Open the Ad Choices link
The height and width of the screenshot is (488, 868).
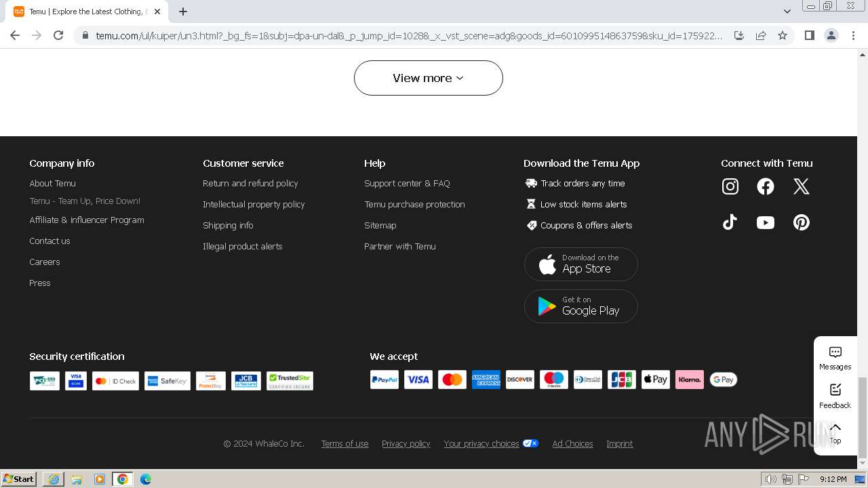tap(573, 443)
